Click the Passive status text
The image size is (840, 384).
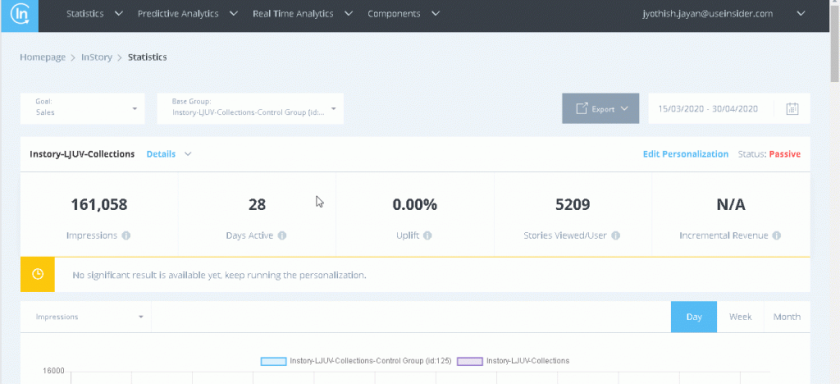(785, 154)
